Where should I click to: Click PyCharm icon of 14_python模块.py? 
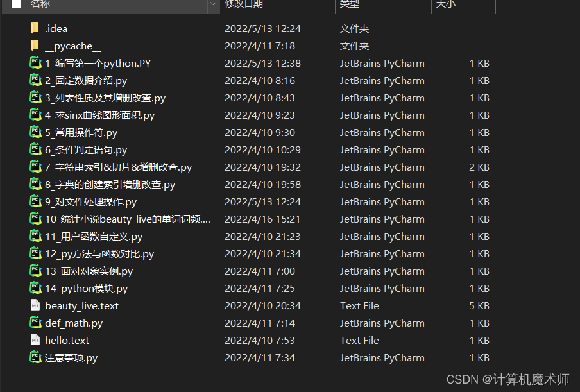pyautogui.click(x=35, y=288)
